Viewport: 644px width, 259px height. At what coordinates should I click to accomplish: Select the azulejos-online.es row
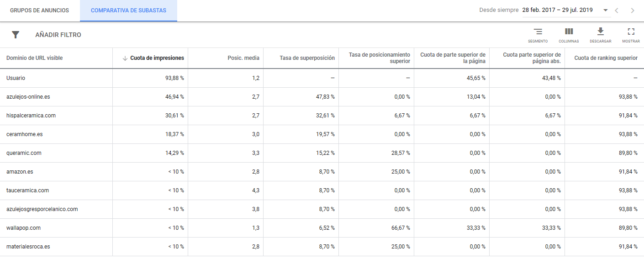click(x=28, y=97)
